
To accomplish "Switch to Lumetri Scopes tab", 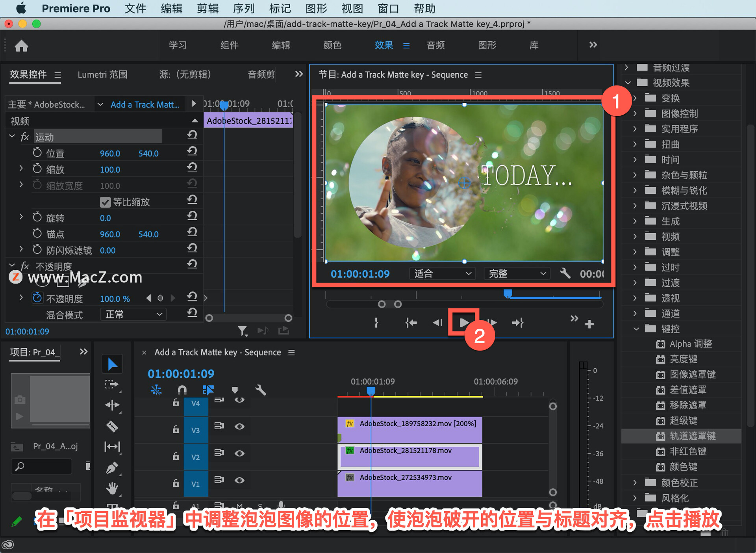I will tap(102, 74).
